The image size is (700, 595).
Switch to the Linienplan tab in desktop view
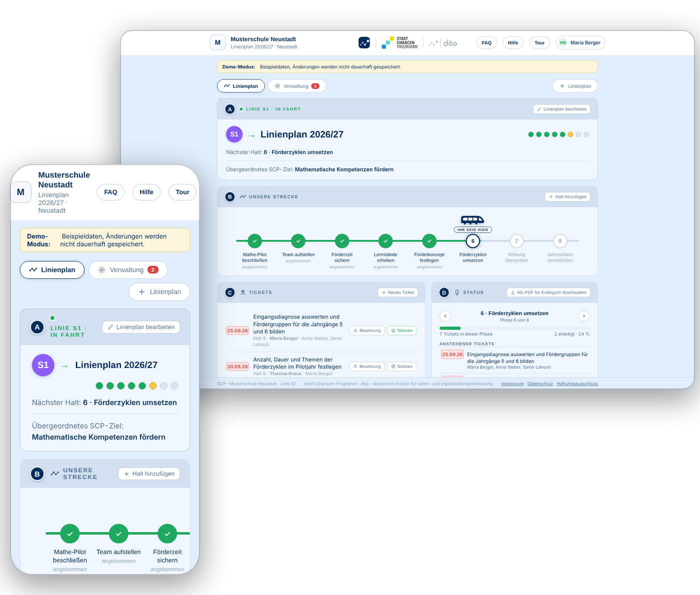[x=241, y=86]
